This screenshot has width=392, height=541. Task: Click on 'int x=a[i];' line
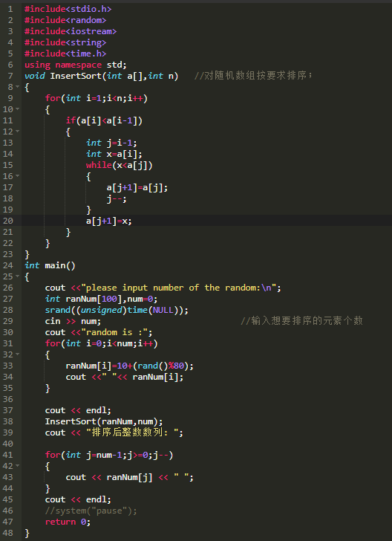(x=114, y=154)
